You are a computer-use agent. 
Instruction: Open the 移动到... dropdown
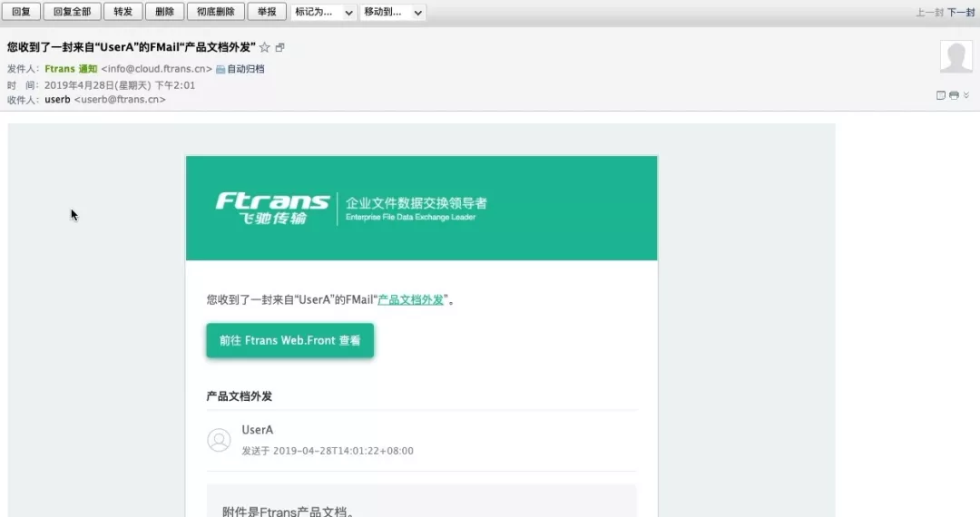pos(393,12)
